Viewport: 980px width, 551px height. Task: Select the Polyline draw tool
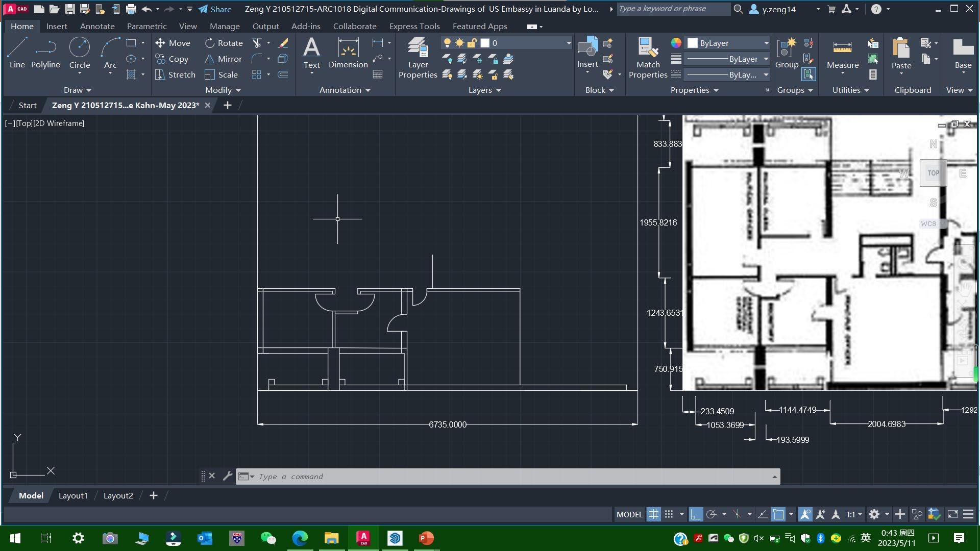(45, 54)
